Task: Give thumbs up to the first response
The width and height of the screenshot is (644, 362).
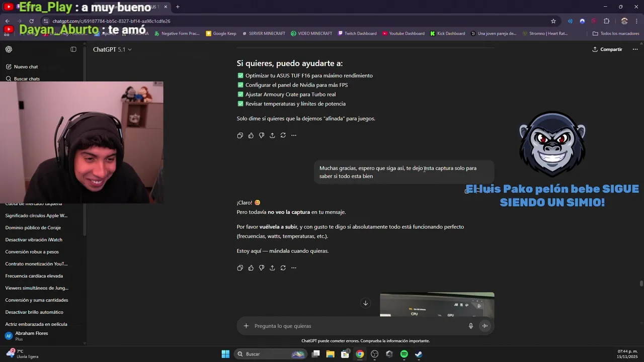Action: pos(251,135)
